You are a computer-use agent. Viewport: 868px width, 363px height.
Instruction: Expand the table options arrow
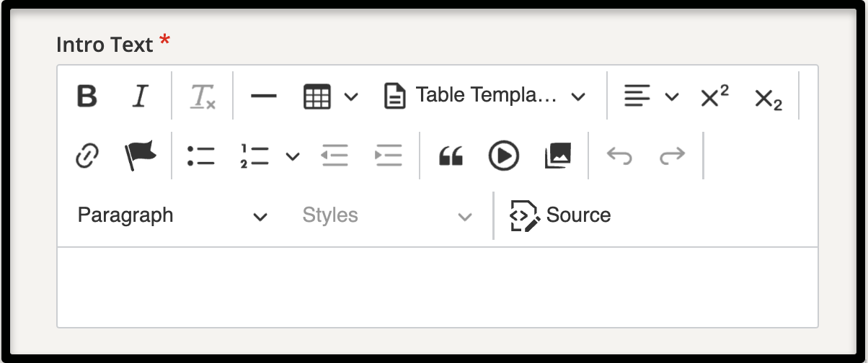[351, 97]
